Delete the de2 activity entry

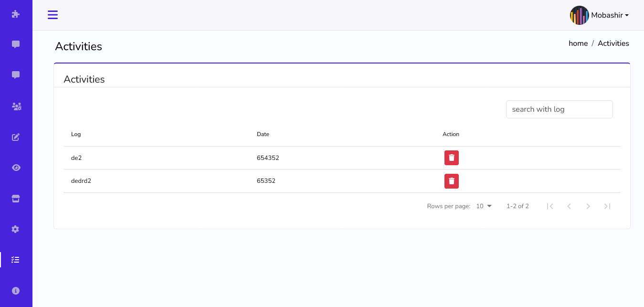click(451, 158)
